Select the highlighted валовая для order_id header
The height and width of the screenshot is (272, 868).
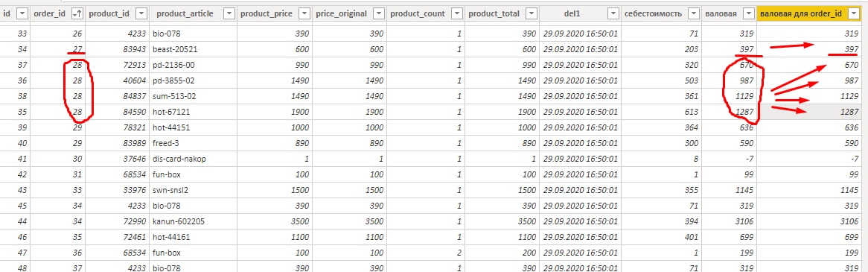tap(801, 14)
